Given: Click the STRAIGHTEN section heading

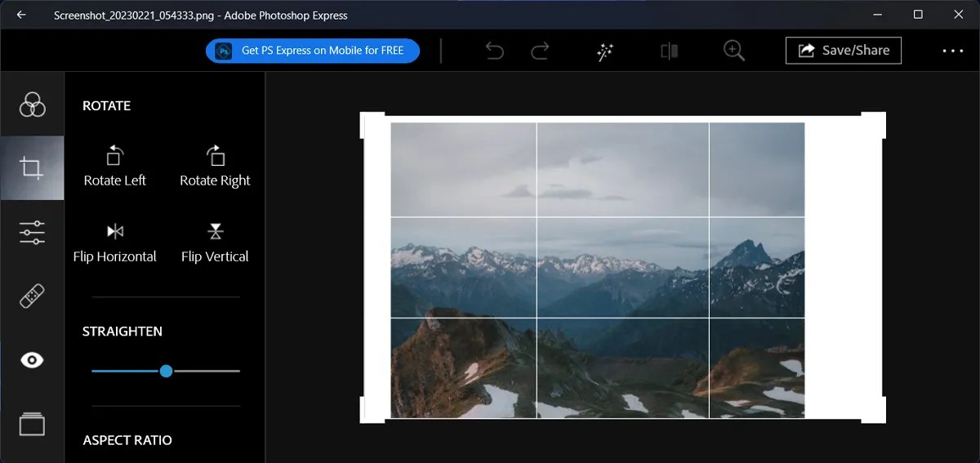Looking at the screenshot, I should pos(122,332).
